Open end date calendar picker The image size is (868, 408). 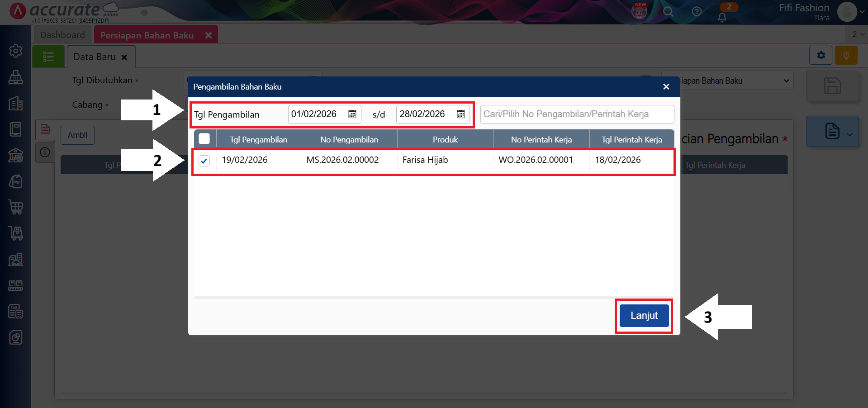tap(460, 114)
